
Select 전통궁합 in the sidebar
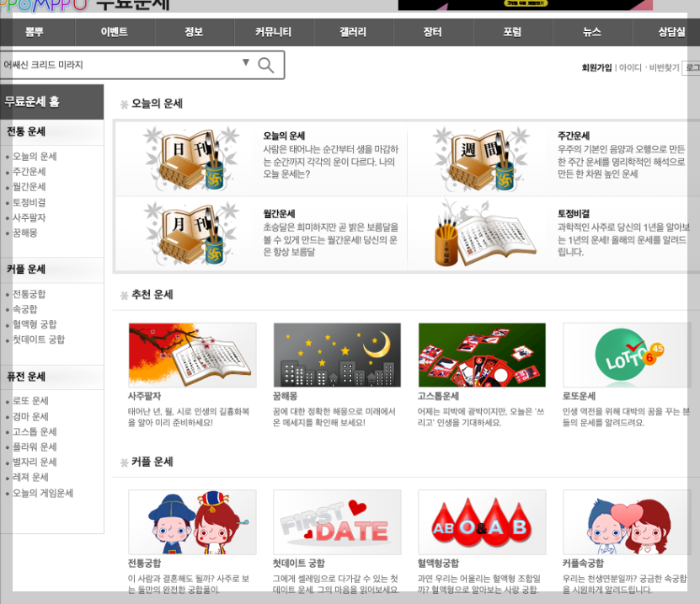click(29, 294)
